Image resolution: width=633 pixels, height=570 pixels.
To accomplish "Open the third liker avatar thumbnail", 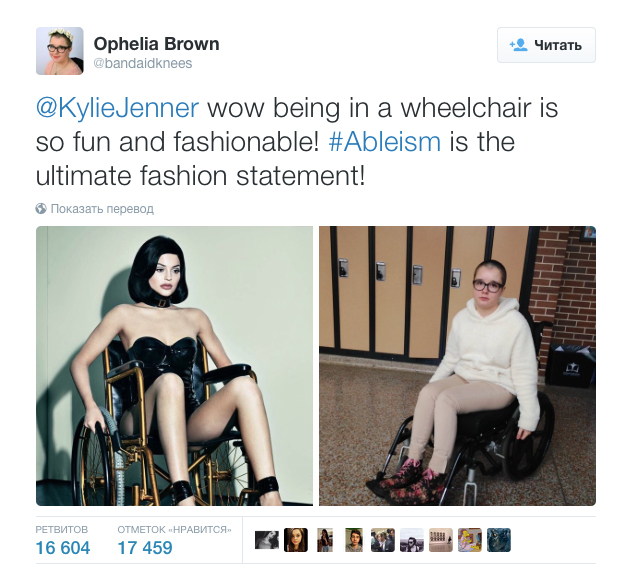I will tap(325, 540).
